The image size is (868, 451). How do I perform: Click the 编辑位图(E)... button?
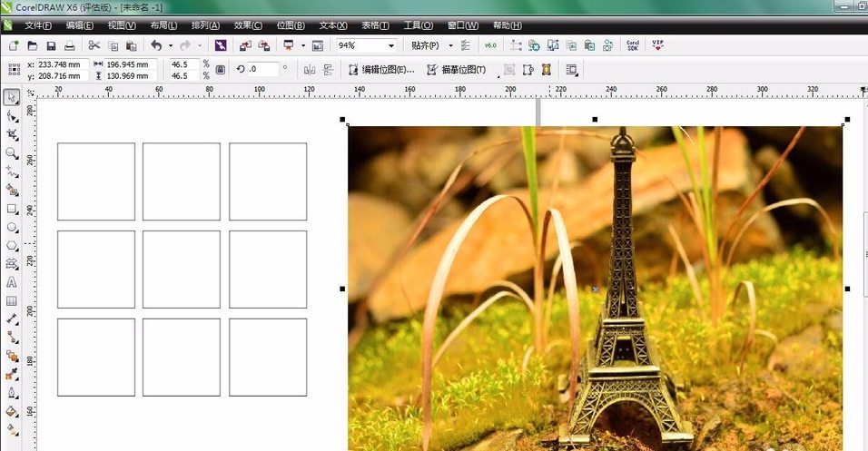click(x=381, y=69)
